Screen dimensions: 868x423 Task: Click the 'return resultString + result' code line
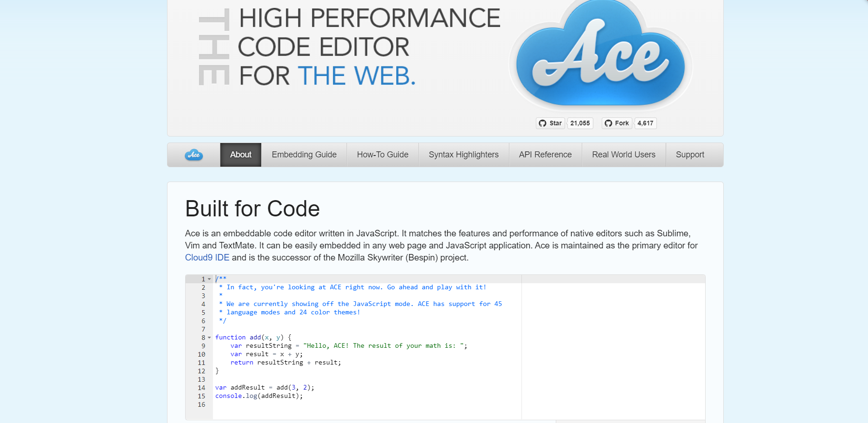[x=285, y=363]
